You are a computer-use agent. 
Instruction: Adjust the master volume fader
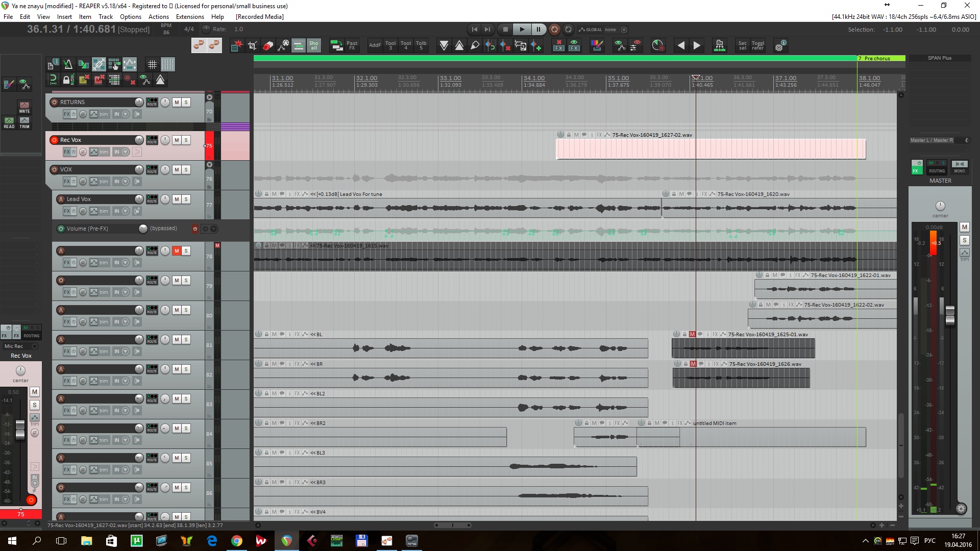pyautogui.click(x=950, y=315)
